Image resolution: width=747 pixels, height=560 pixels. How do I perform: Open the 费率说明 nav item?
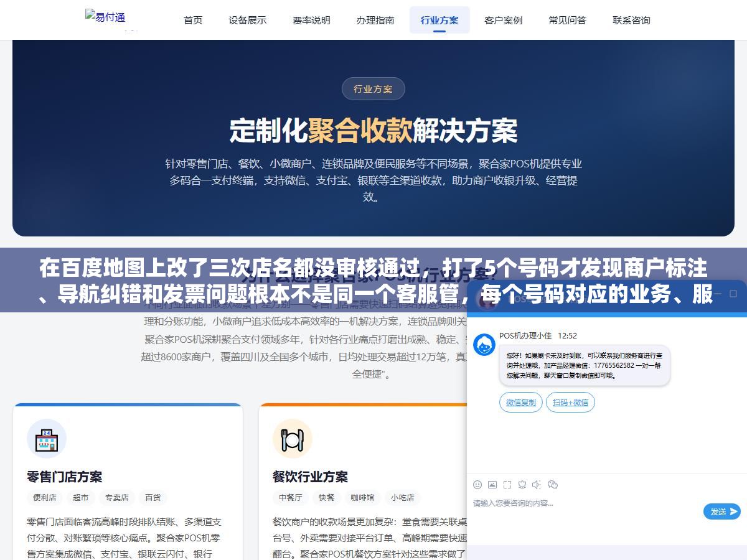311,20
